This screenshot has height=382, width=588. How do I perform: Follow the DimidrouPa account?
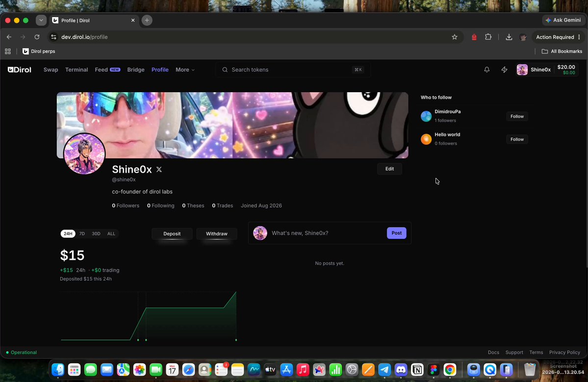pyautogui.click(x=517, y=116)
